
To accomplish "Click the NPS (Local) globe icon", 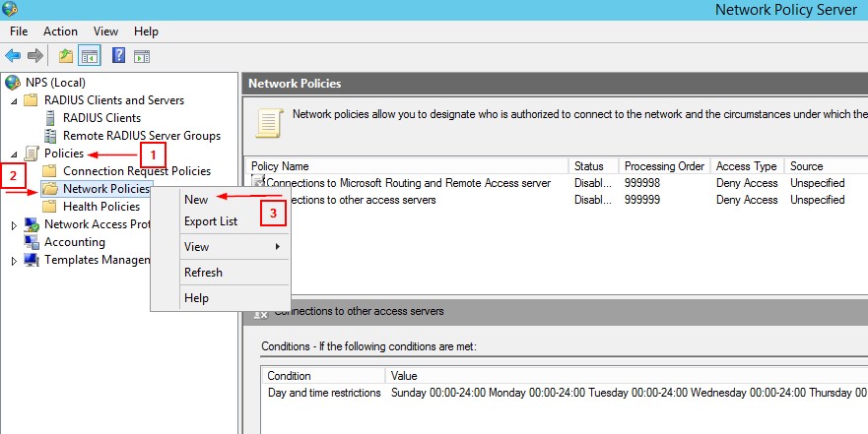I will point(13,83).
